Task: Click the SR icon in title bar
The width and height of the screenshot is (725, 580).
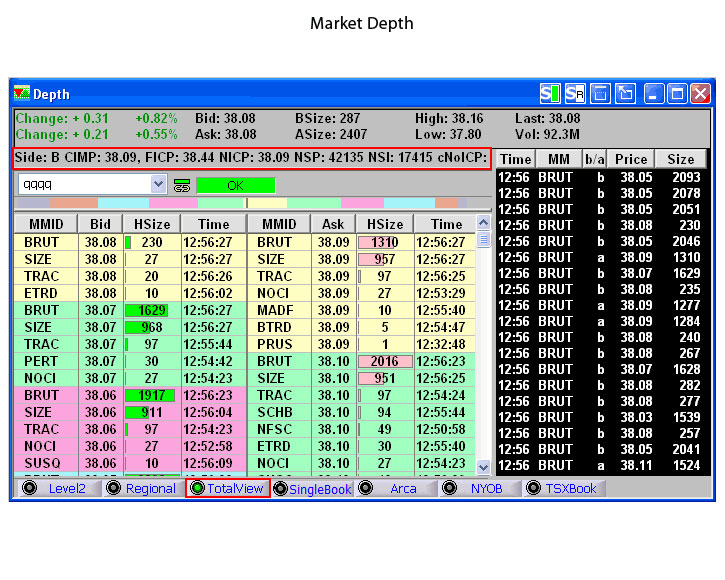Action: (x=574, y=94)
